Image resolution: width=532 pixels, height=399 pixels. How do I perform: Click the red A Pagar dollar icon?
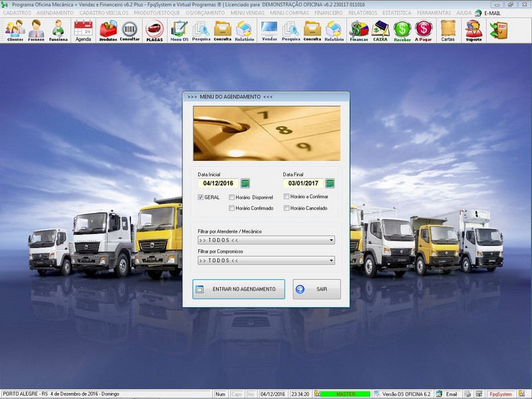coord(424,30)
